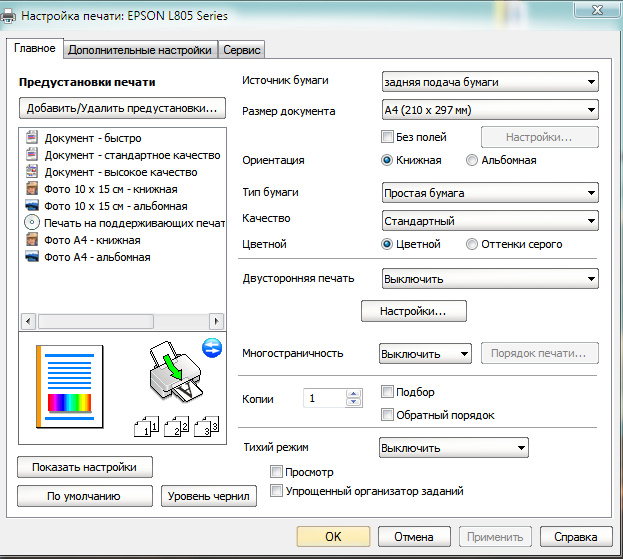Image resolution: width=623 pixels, height=559 pixels.
Task: Expand the 'Тип бумаги' dropdown list
Action: click(x=490, y=193)
